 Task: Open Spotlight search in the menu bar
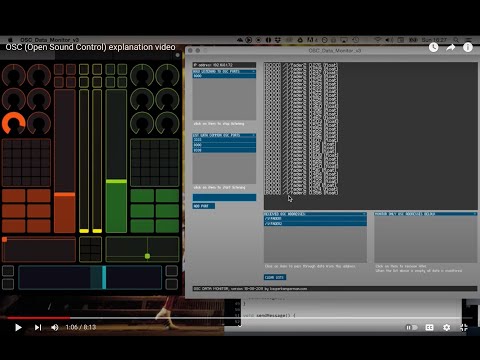click(456, 40)
